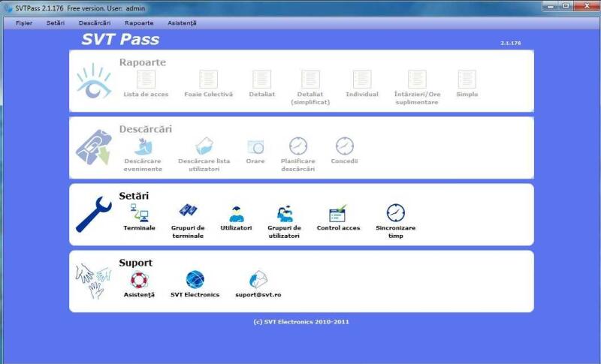Click the Sincronizare timp clock icon
The width and height of the screenshot is (601, 364).
[396, 213]
